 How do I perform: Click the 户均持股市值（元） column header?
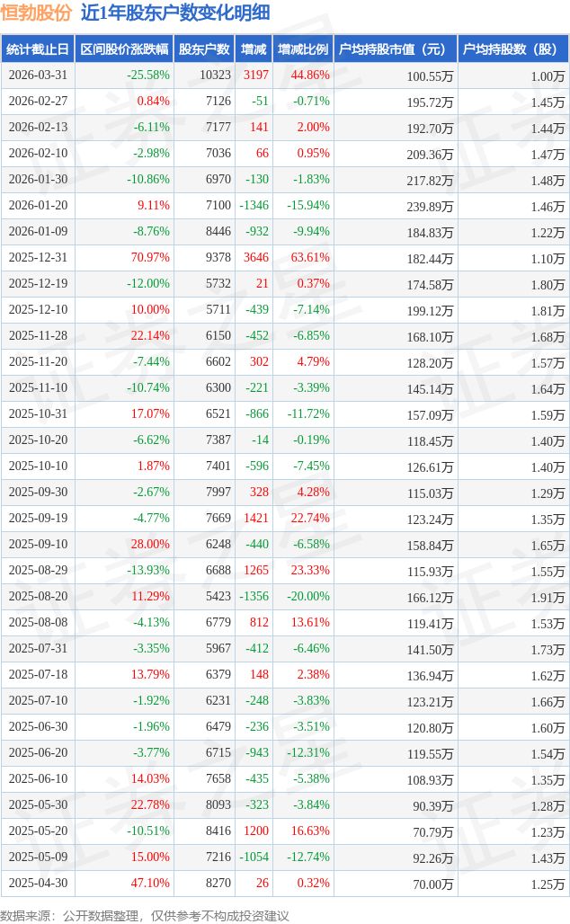tap(395, 49)
